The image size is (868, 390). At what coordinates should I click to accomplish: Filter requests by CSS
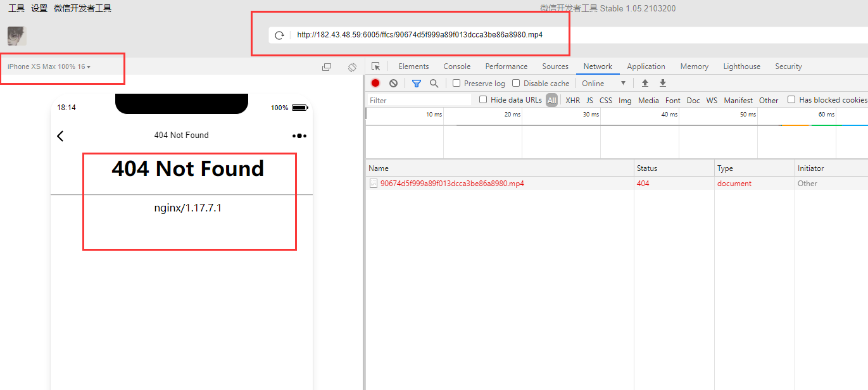click(606, 100)
